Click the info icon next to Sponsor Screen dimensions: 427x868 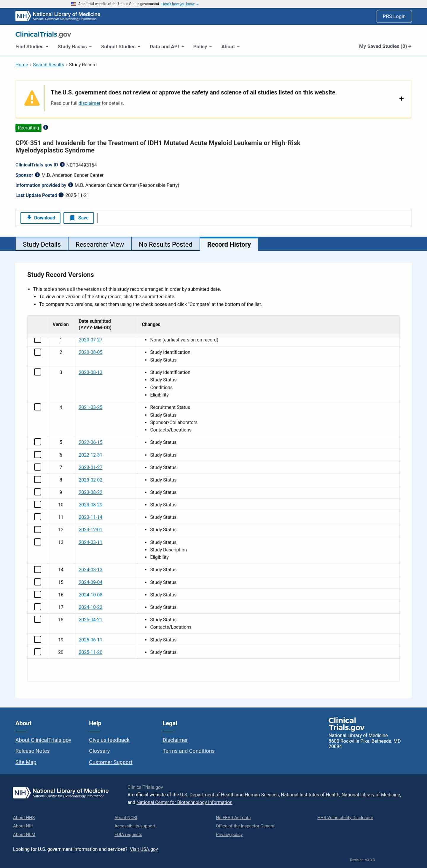[x=37, y=174]
